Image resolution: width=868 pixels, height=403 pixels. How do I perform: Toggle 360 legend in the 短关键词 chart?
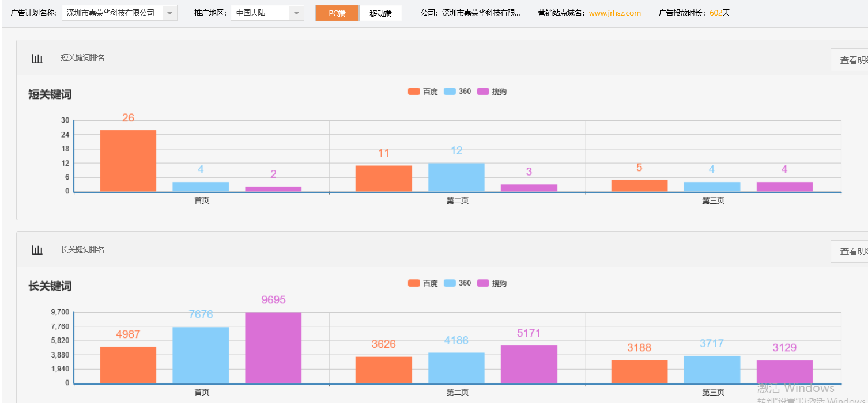457,92
